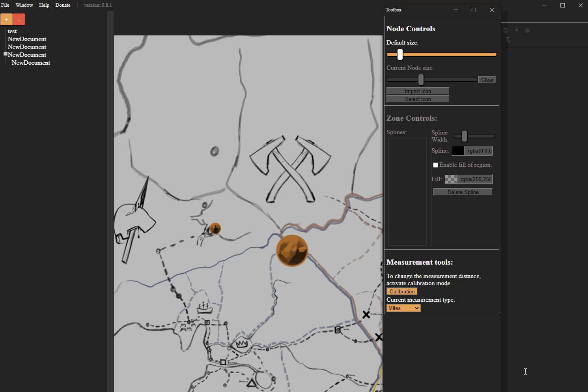Screen dimensions: 588x392
Task: Click the Default size slider handle
Action: [x=400, y=54]
